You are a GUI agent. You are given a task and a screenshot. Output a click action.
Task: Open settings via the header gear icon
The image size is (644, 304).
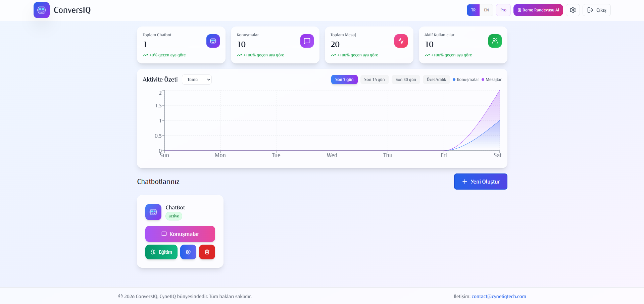[573, 10]
